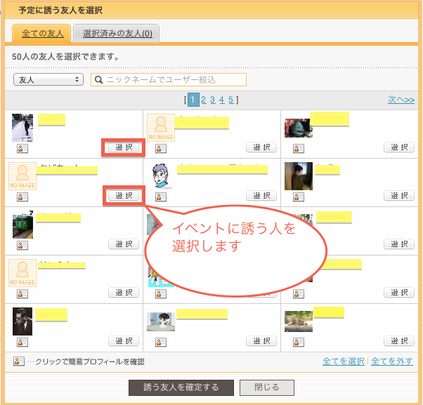Focus the ニックネームでユーザー絞込 search field
The image size is (423, 405).
[x=169, y=80]
